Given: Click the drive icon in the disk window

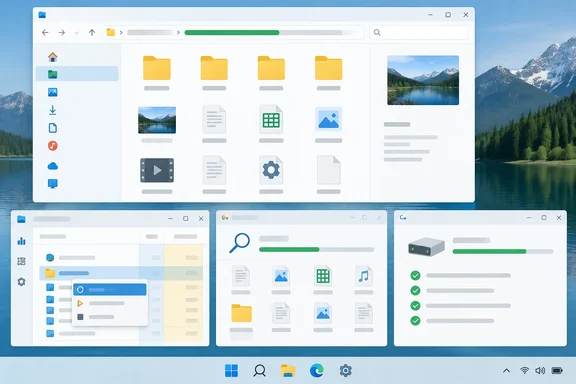Looking at the screenshot, I should (426, 247).
